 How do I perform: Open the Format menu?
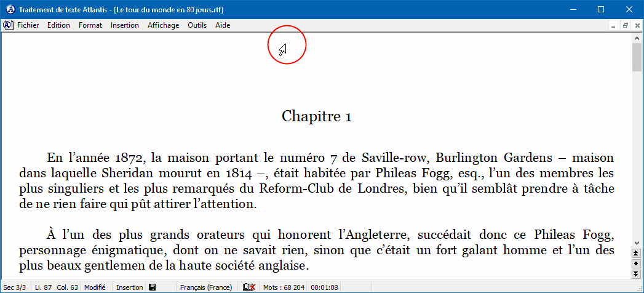[x=90, y=25]
